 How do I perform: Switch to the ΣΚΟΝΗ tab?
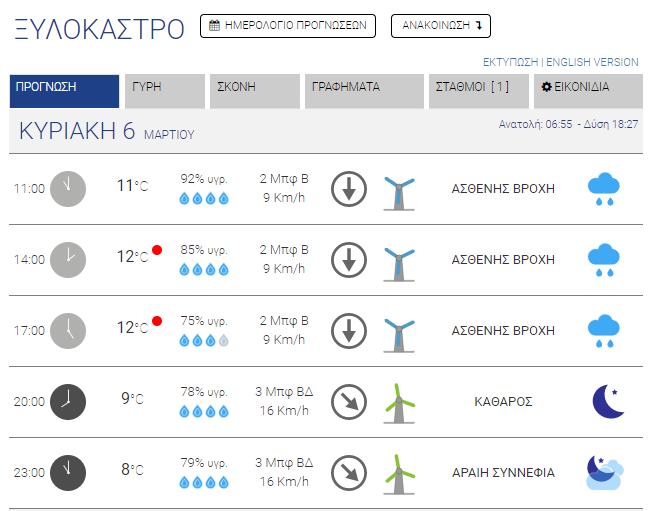[253, 88]
